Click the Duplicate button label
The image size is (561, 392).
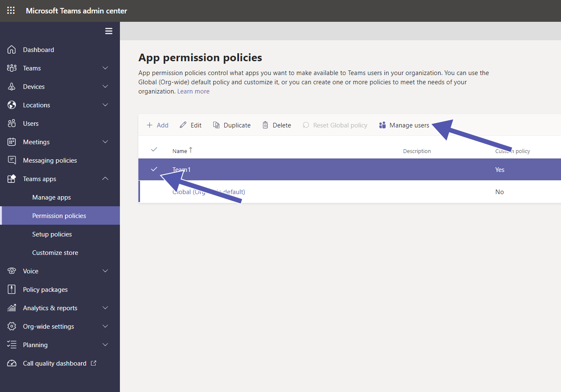pyautogui.click(x=237, y=125)
